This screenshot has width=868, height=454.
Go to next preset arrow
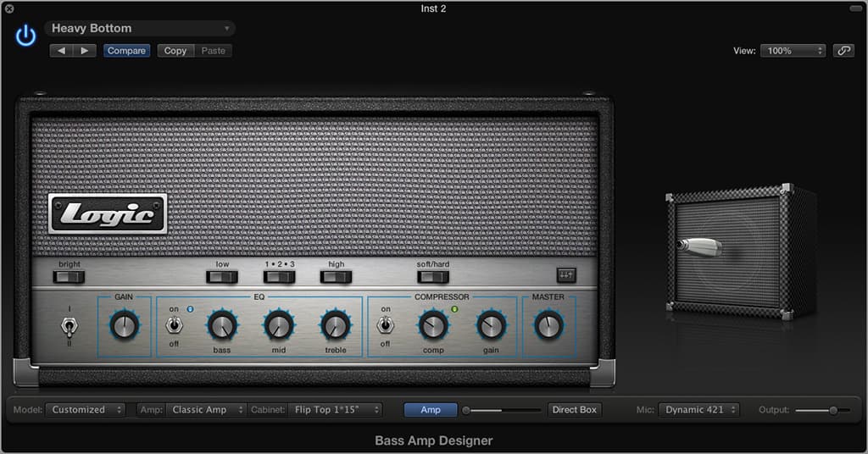85,51
